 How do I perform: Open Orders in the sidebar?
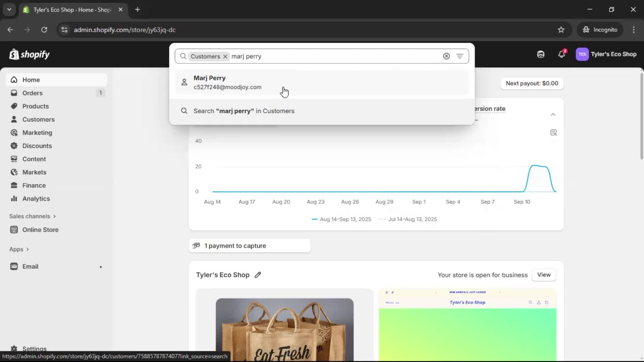pyautogui.click(x=56, y=93)
